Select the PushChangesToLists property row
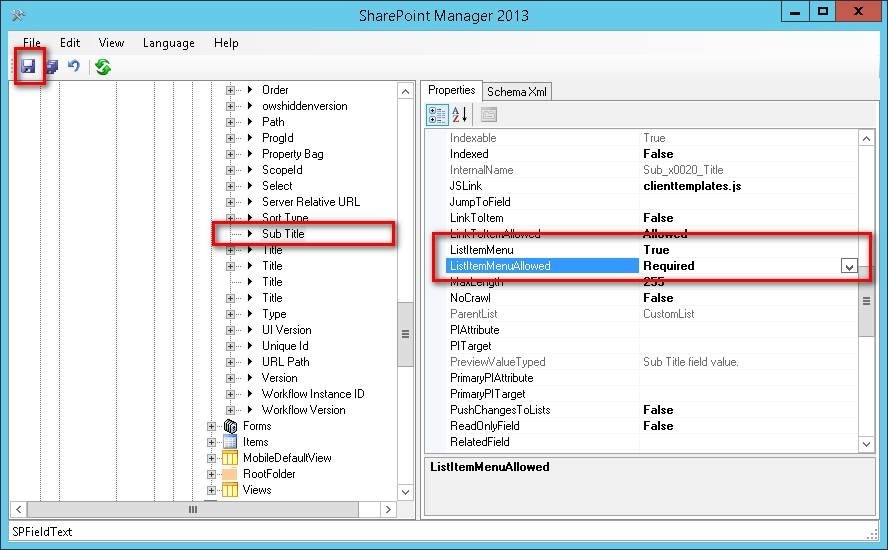Screen dimensions: 888x550 (x=651, y=410)
